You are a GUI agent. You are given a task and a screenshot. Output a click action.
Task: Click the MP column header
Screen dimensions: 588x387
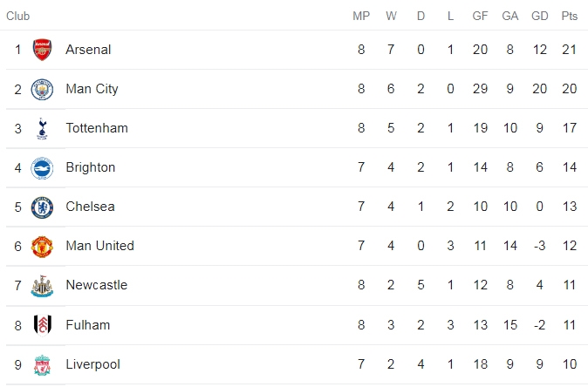361,16
